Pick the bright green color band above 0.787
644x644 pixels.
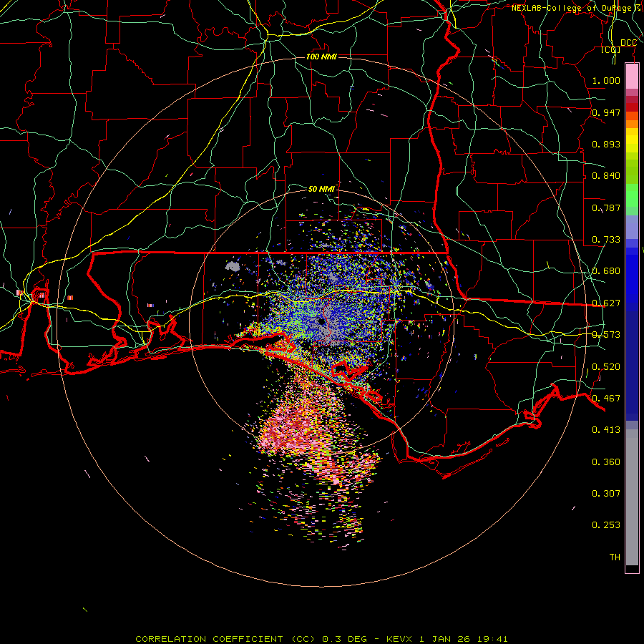(632, 195)
